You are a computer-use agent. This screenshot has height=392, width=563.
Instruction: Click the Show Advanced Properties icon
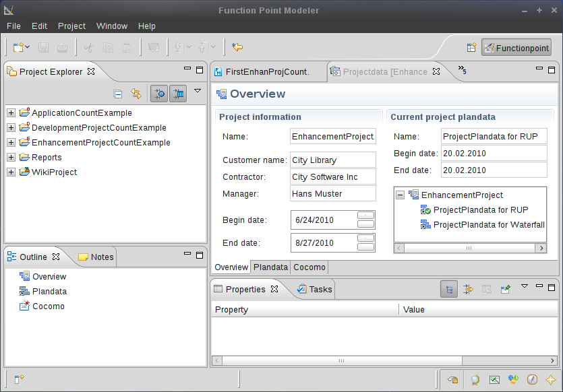click(468, 289)
